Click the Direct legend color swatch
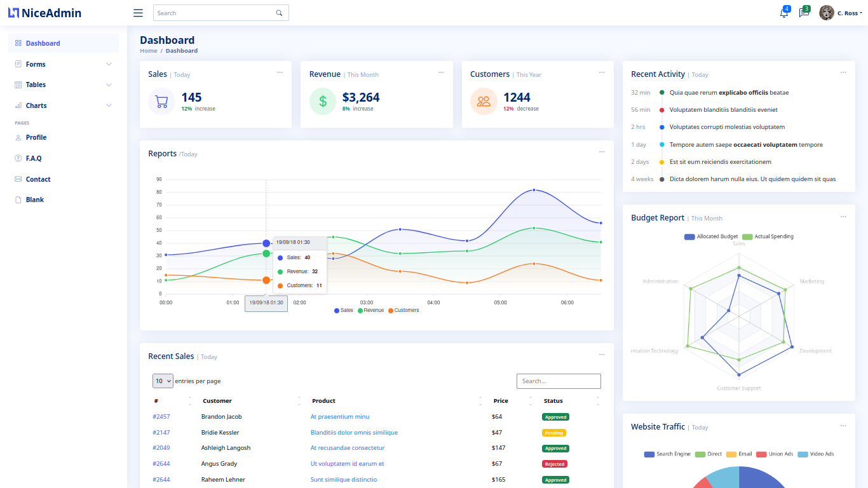Image resolution: width=868 pixels, height=488 pixels. pyautogui.click(x=700, y=454)
